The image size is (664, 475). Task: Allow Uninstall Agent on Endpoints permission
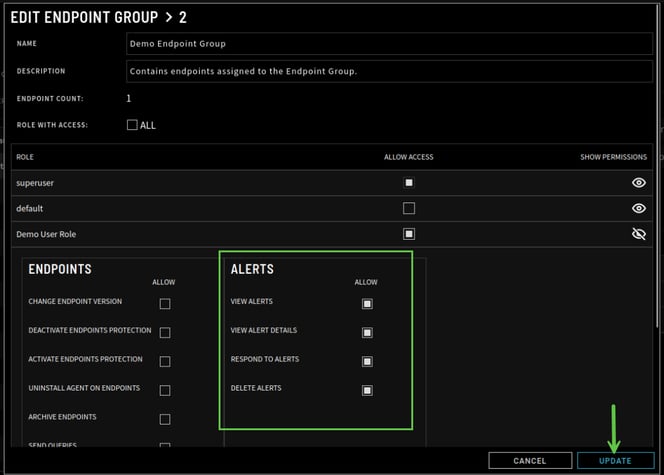pyautogui.click(x=165, y=390)
